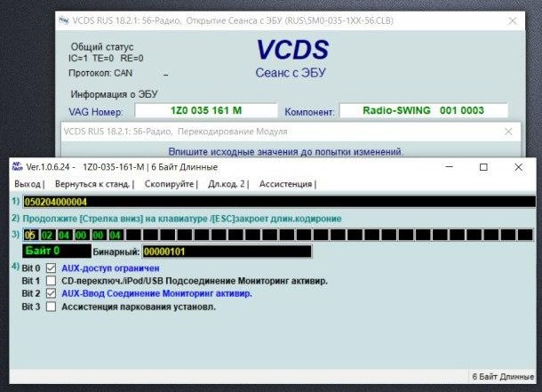Viewport: 542px width, 392px height.
Task: Close the long coding helper window
Action: [518, 167]
